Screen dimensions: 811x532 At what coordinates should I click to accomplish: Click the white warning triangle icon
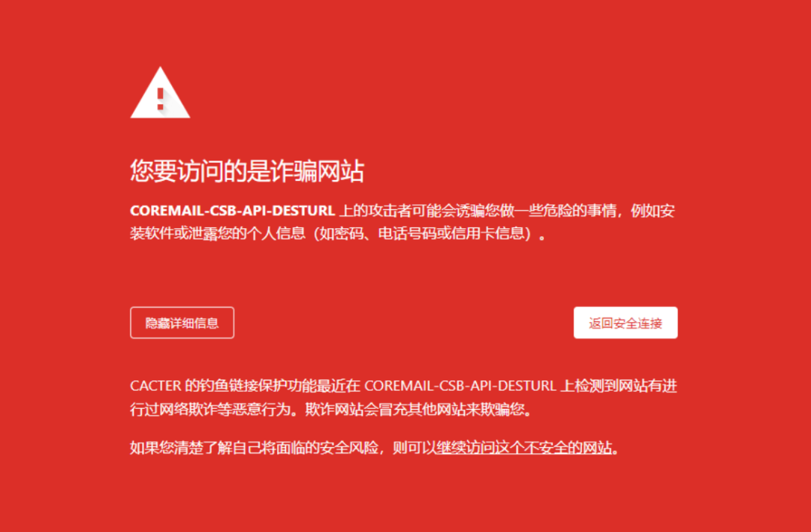point(160,92)
